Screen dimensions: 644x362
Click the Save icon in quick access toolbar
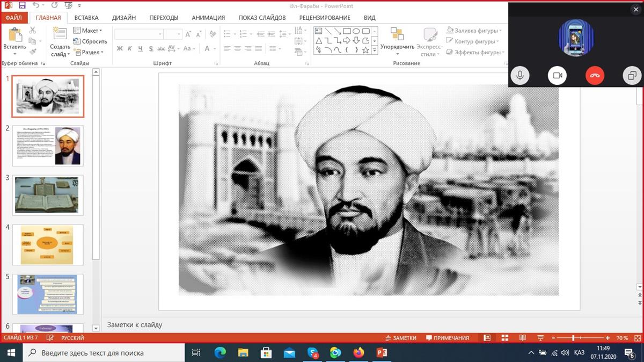22,5
